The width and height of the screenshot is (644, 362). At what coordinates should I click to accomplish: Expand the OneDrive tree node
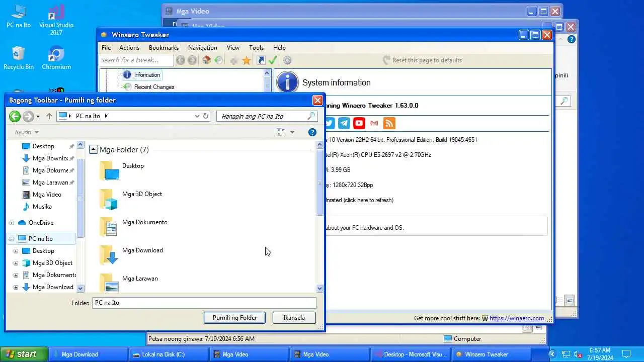click(x=12, y=223)
